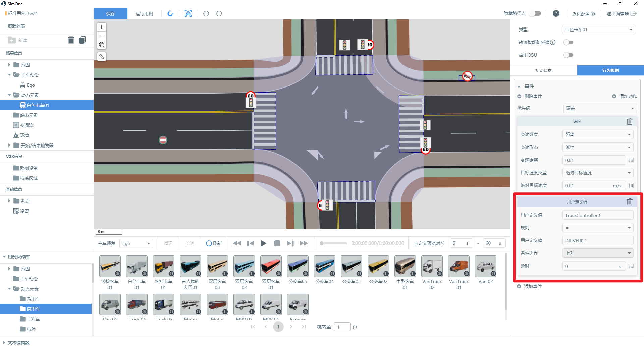
Task: Click 退出编辑器 button
Action: point(622,13)
